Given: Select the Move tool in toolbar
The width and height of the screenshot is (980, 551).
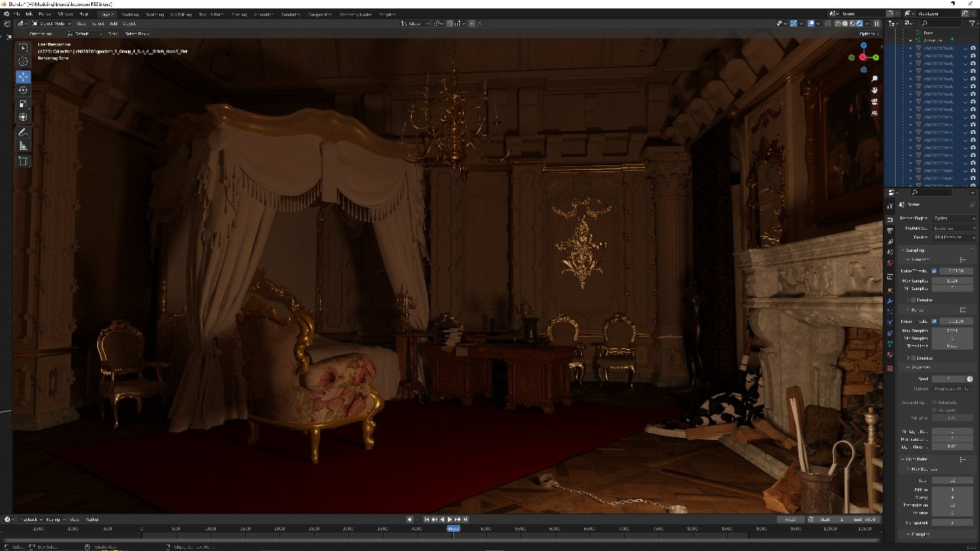Looking at the screenshot, I should click(23, 77).
